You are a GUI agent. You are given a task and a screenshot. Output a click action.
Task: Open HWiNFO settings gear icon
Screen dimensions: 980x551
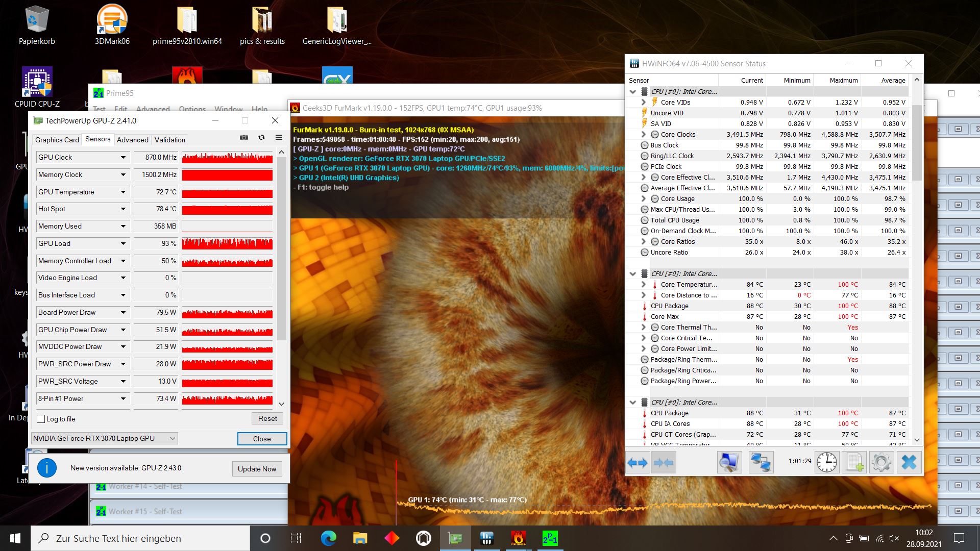[881, 462]
